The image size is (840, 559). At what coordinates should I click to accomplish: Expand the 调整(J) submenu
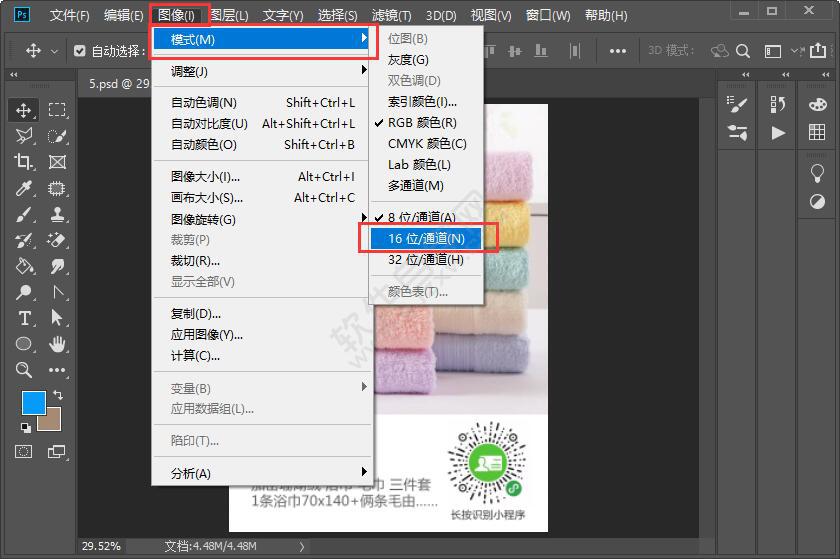tap(262, 71)
